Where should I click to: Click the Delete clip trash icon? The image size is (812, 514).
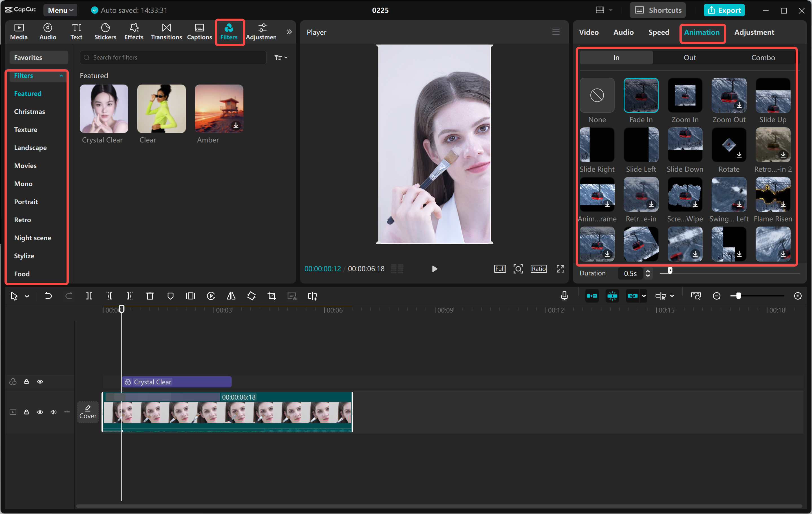pyautogui.click(x=150, y=296)
